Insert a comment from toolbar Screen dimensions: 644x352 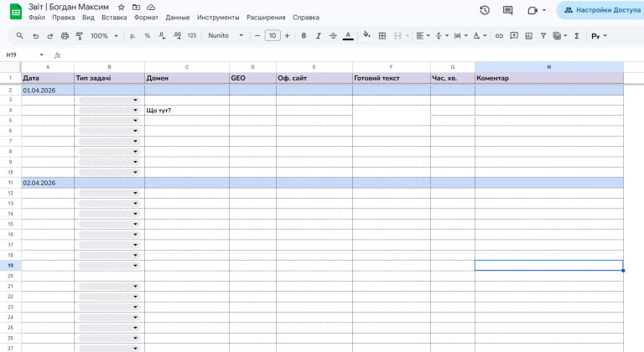[x=514, y=36]
